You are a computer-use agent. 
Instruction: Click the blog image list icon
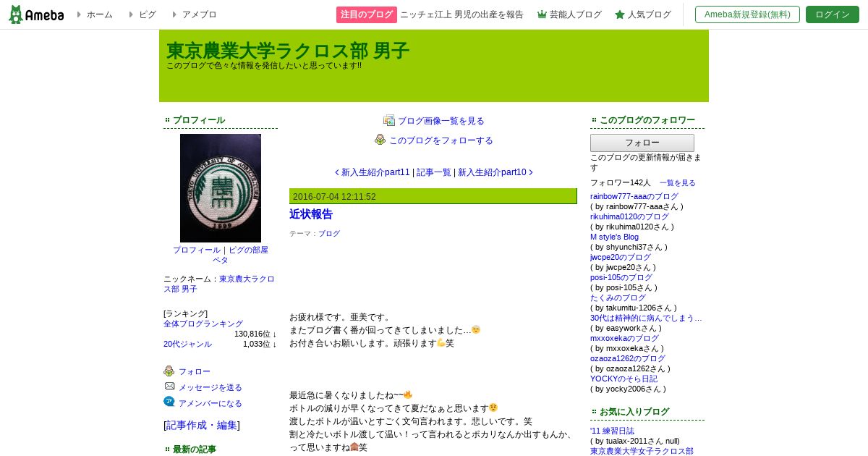click(389, 120)
